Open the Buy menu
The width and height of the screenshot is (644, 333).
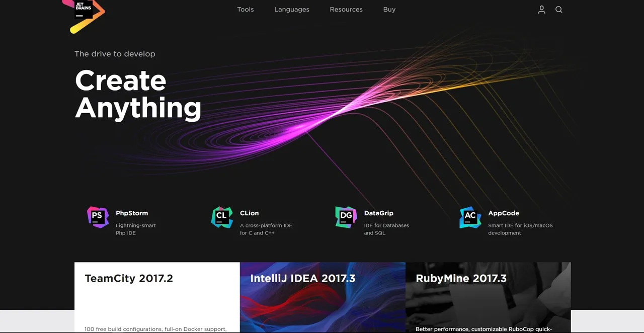389,10
